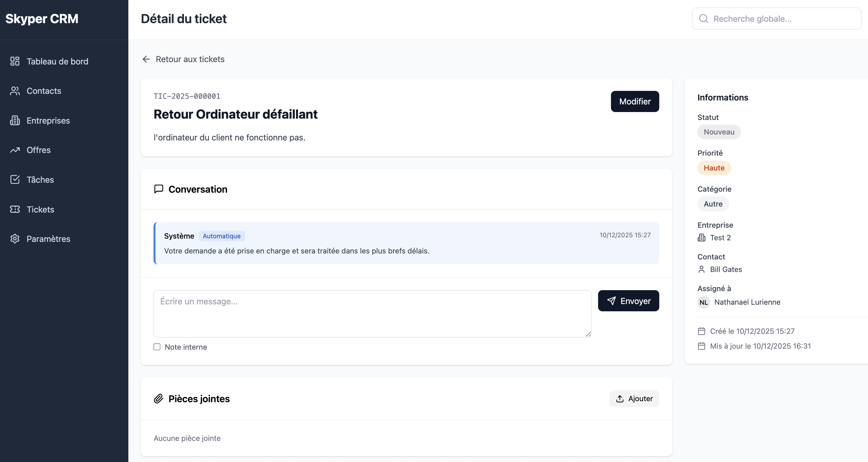Screen dimensions: 868x462
Task: Click the Tâches checkmark icon in sidebar
Action: [x=15, y=179]
